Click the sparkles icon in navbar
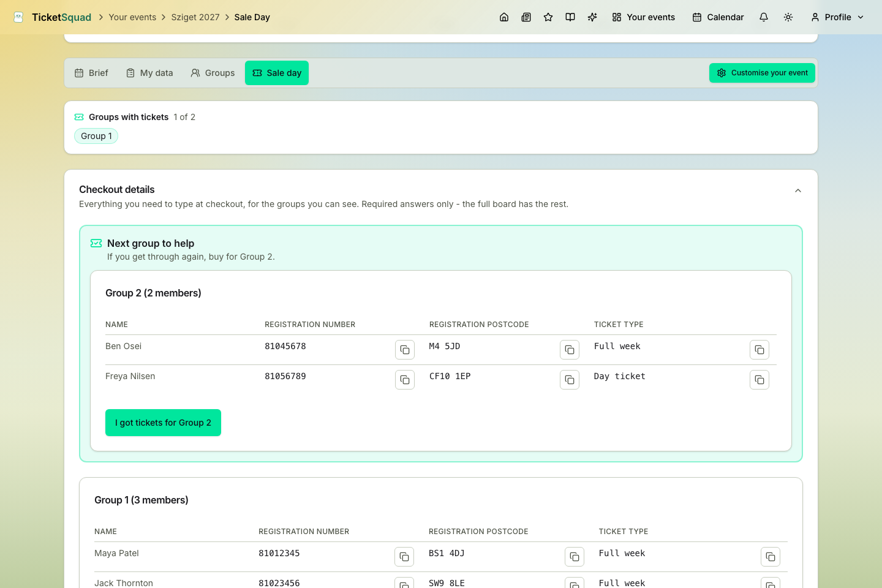Screen dimensions: 882x588 click(x=592, y=17)
